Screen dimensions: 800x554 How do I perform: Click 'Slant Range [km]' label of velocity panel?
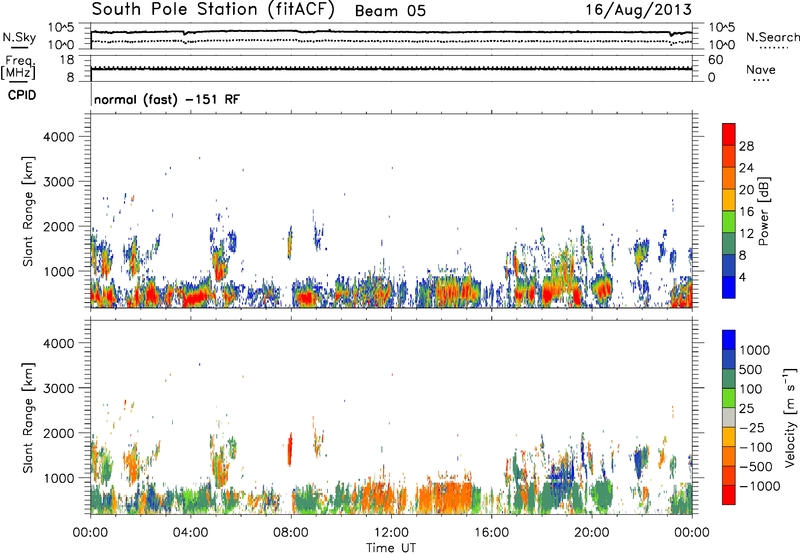28,418
